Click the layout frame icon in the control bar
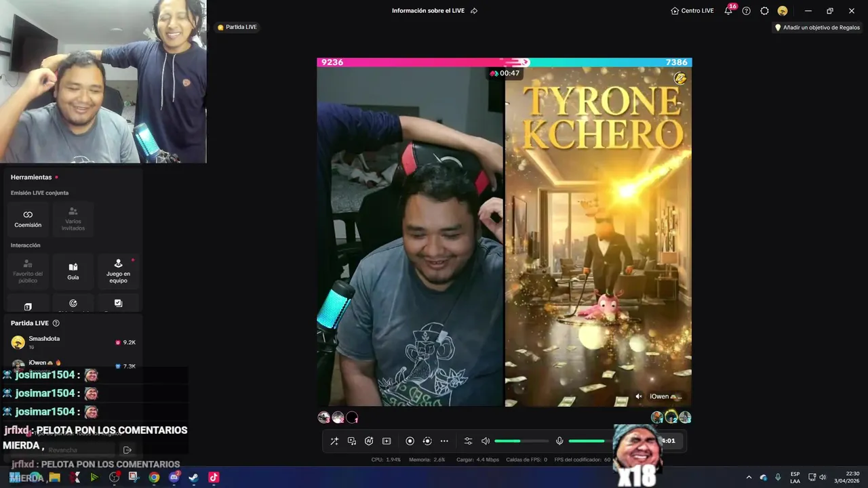868x488 pixels. click(x=387, y=441)
